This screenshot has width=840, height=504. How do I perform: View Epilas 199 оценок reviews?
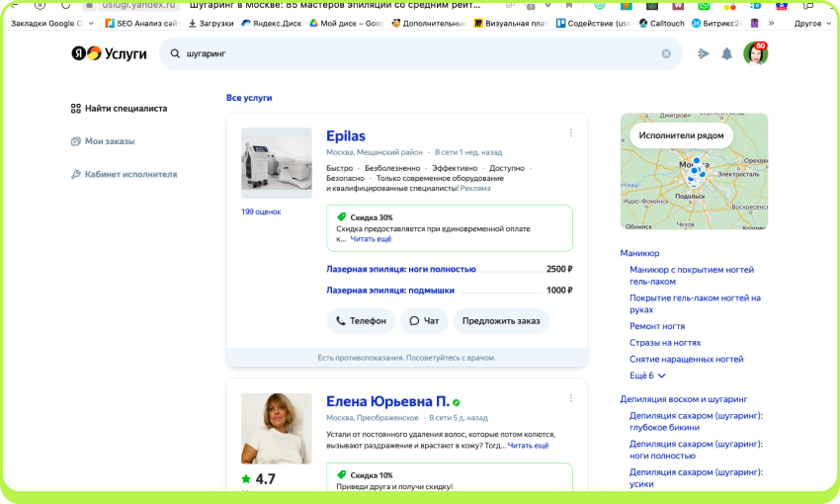point(261,211)
